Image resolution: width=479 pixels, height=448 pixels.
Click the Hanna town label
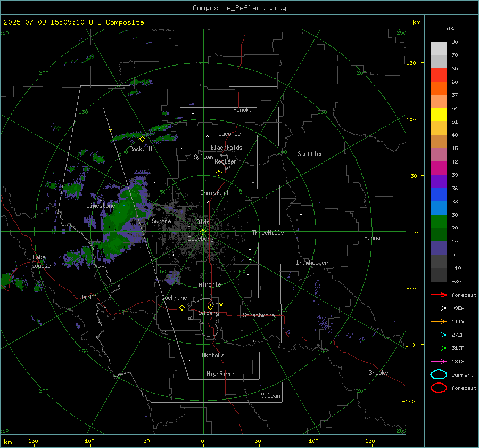372,238
